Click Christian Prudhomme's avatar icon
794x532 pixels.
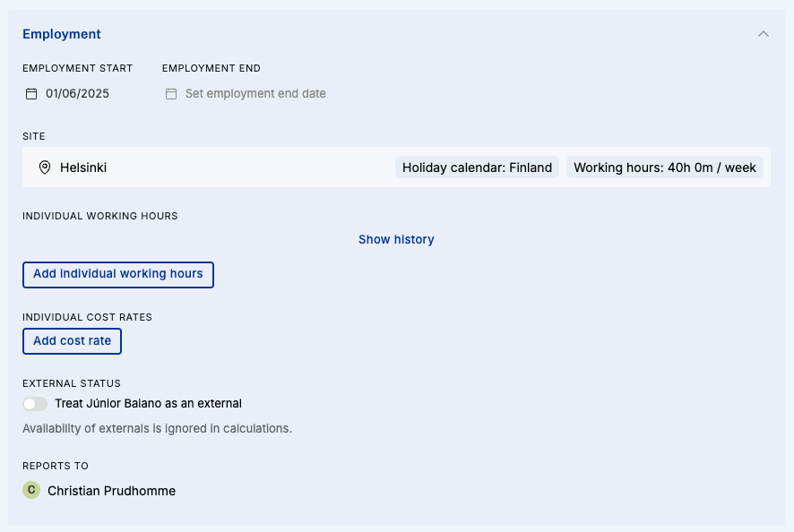coord(31,490)
